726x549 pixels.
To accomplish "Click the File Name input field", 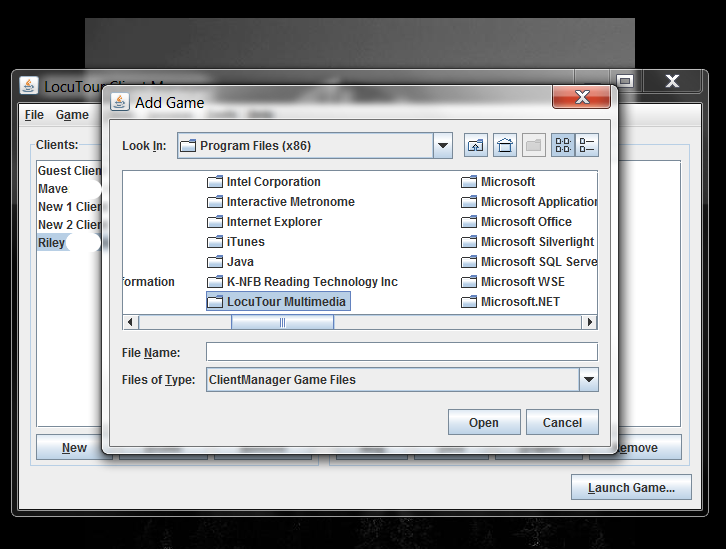I will point(401,352).
